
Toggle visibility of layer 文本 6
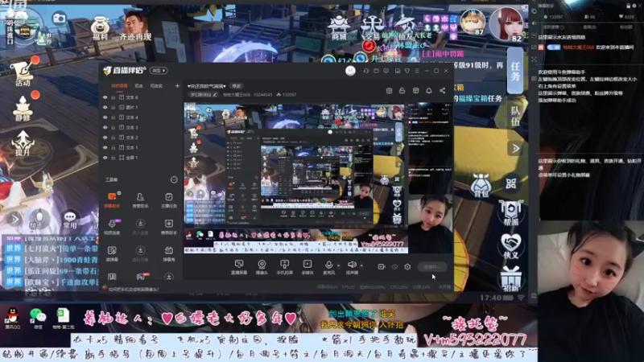[105, 97]
